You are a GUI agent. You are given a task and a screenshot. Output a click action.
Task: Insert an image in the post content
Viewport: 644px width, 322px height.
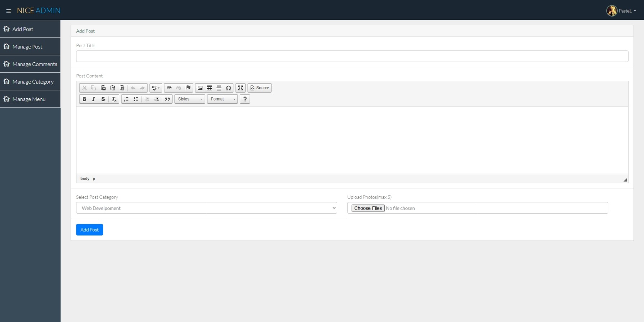click(x=200, y=88)
